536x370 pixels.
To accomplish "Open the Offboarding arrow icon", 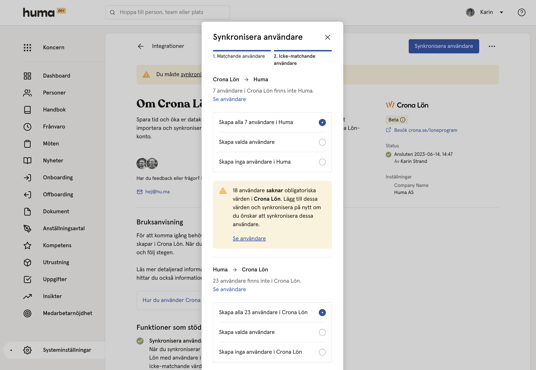I will pos(27,194).
